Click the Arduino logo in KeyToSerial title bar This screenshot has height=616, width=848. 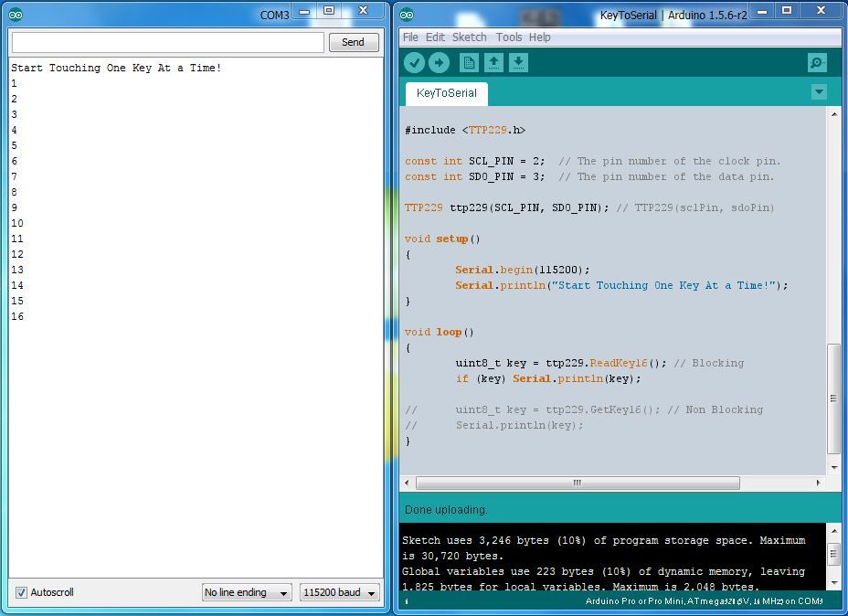(x=407, y=15)
